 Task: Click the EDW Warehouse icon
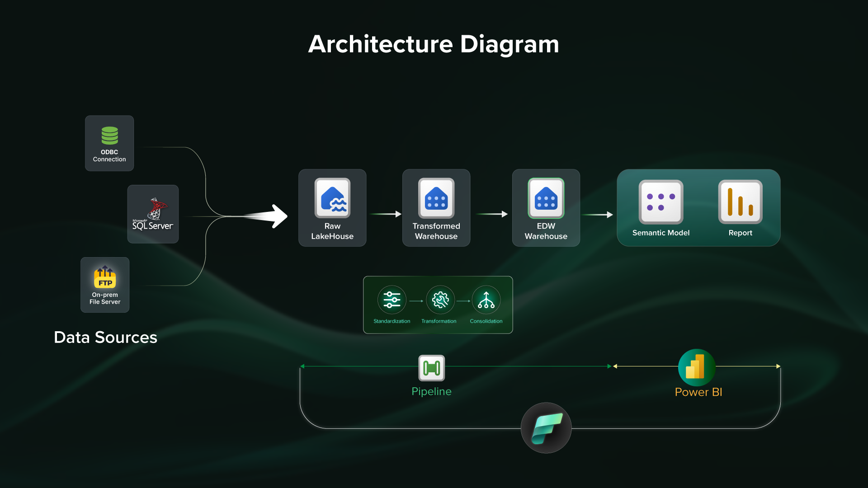(546, 198)
